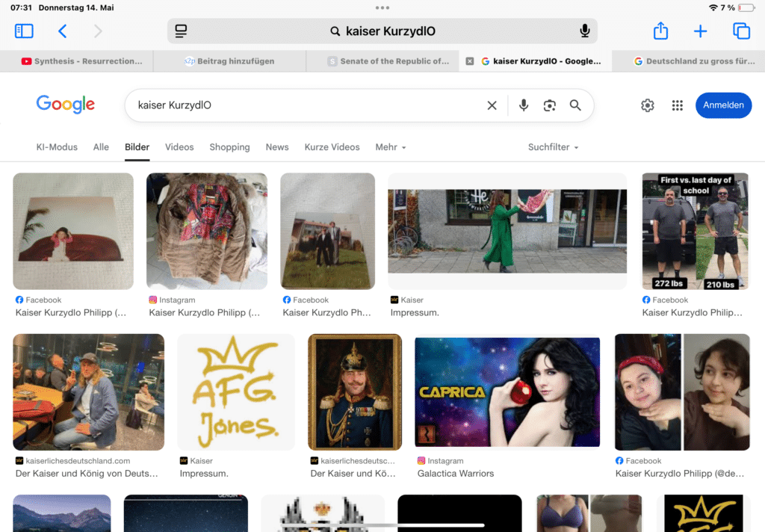Switch to the Beitrag hinzufügen tab
This screenshot has width=765, height=532.
coord(229,61)
